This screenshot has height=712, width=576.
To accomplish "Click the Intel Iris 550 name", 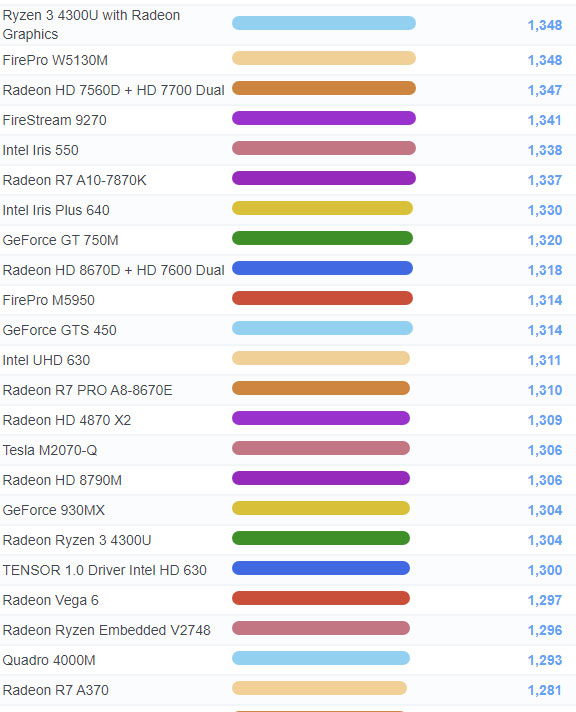I will click(40, 150).
